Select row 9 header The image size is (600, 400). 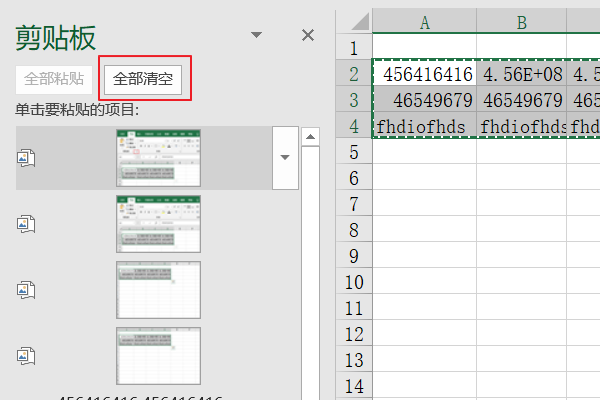click(x=354, y=255)
